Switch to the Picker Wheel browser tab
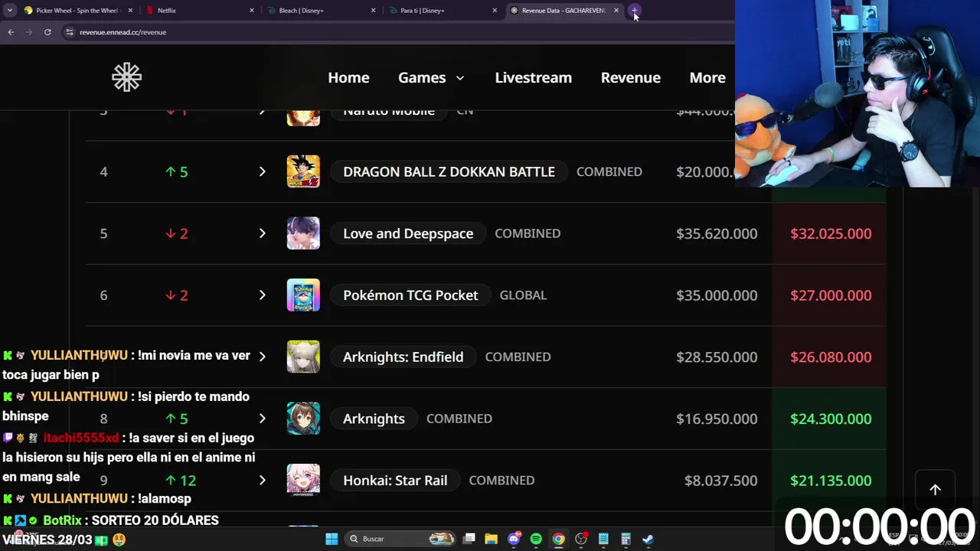The height and width of the screenshot is (551, 980). click(x=77, y=11)
